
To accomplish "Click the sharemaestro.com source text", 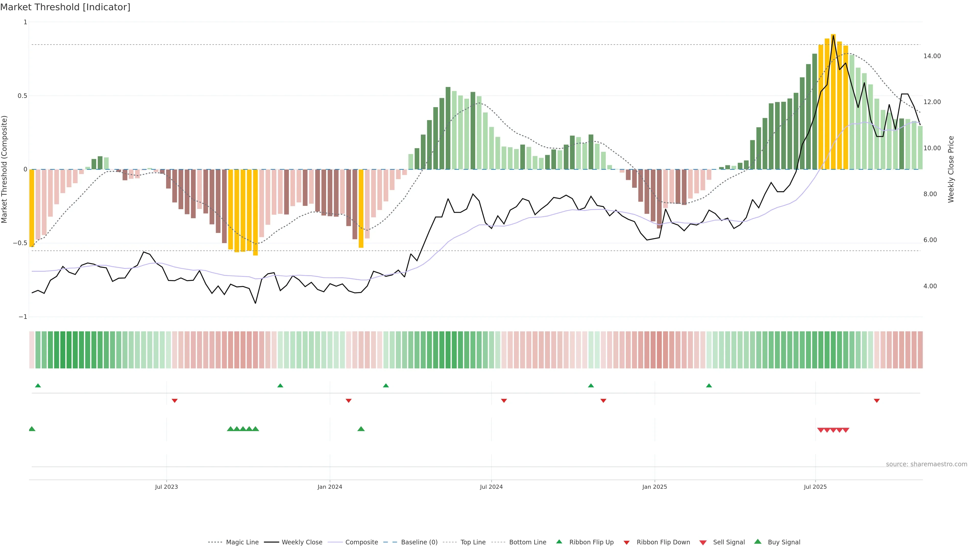I will click(x=926, y=464).
